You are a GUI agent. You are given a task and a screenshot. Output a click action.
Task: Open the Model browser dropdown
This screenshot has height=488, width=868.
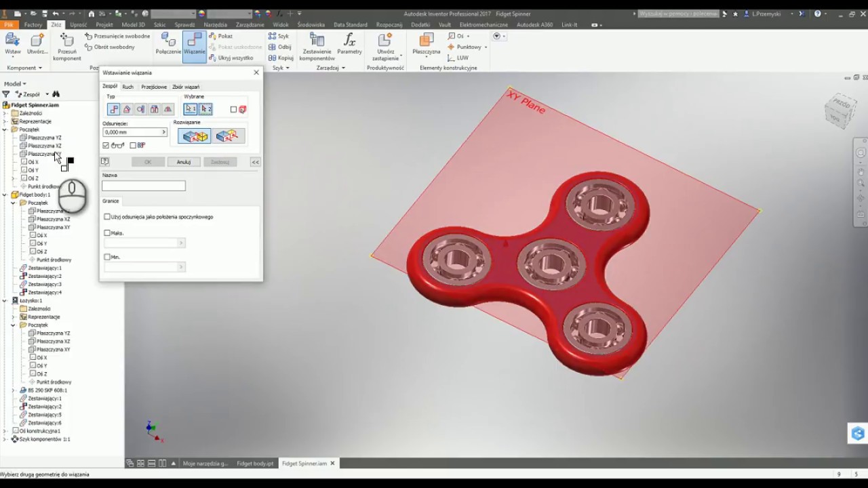point(15,84)
